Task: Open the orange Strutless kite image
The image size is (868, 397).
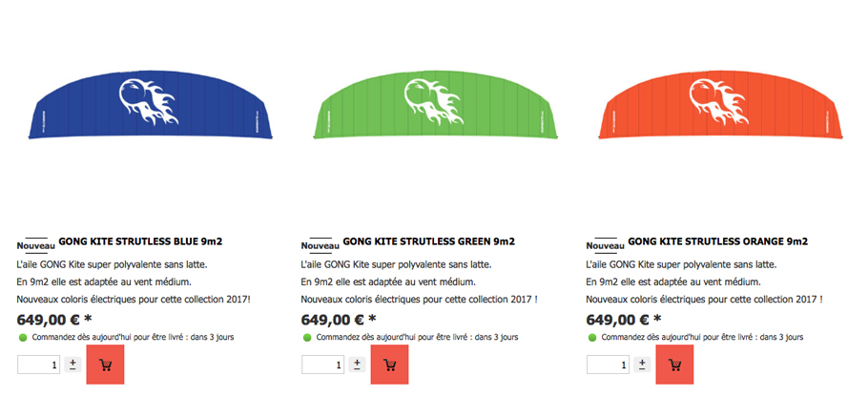Action: (x=721, y=104)
